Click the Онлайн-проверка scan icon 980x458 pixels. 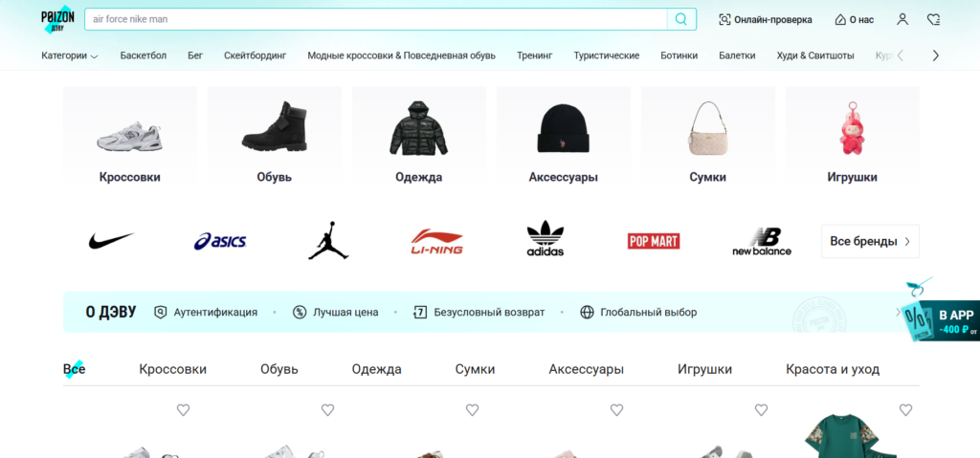point(724,19)
